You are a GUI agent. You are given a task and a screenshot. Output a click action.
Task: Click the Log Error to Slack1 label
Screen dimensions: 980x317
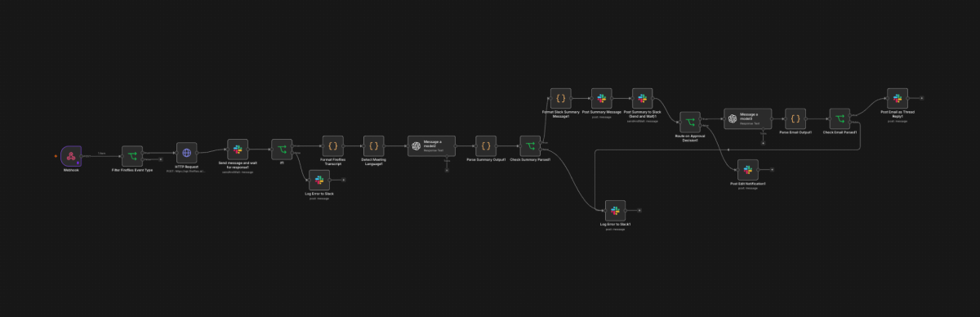point(615,225)
